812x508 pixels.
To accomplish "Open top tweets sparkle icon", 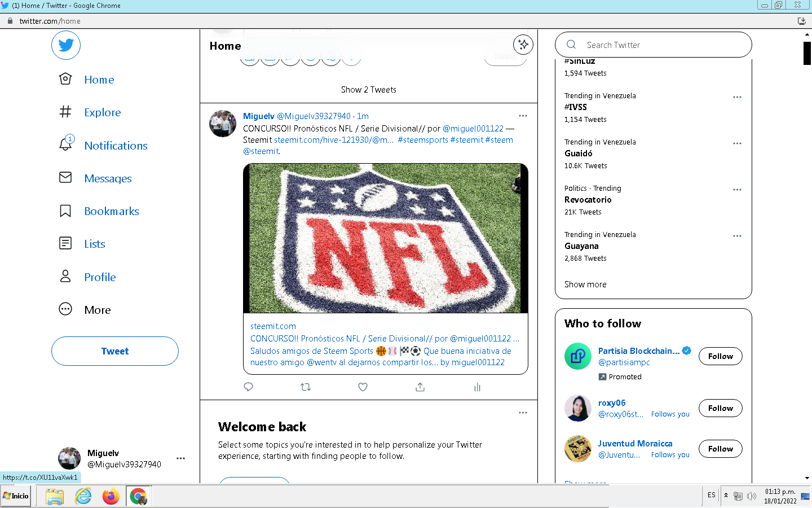I will point(523,45).
